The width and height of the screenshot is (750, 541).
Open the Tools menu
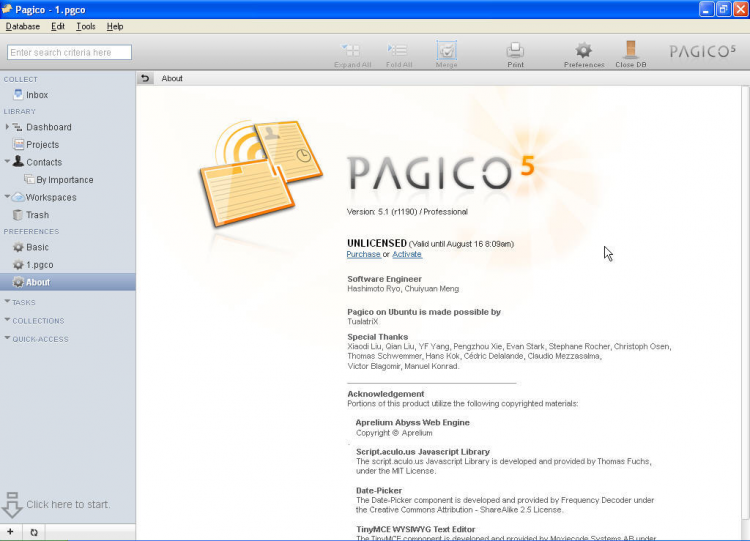[86, 26]
